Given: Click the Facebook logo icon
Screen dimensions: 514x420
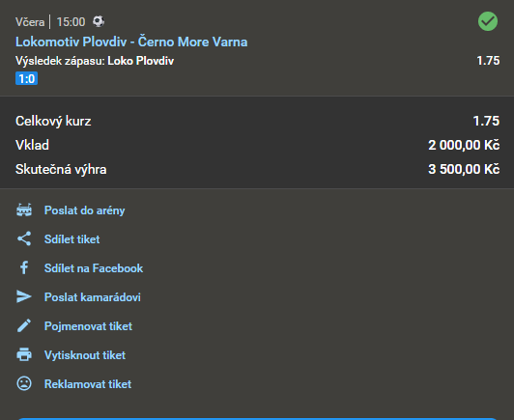Looking at the screenshot, I should click(24, 267).
